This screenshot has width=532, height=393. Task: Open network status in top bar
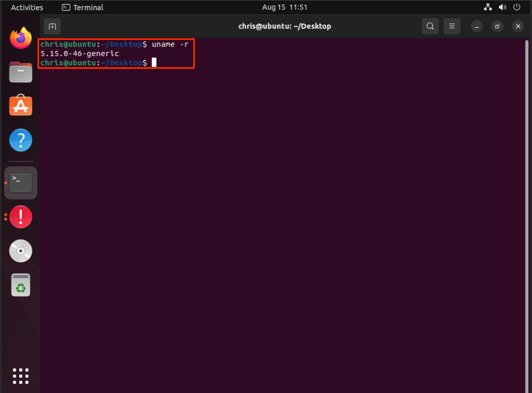(x=488, y=7)
